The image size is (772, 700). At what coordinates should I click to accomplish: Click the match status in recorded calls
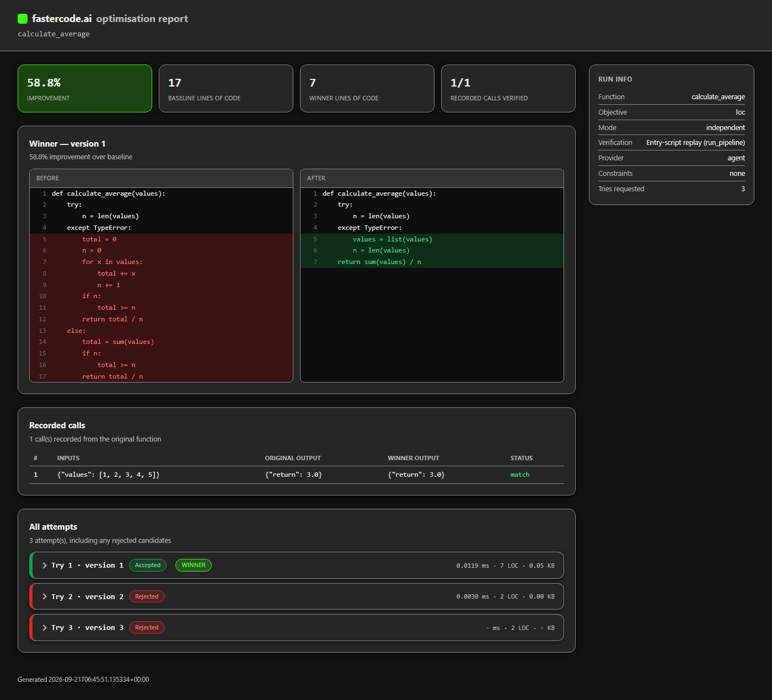[520, 475]
